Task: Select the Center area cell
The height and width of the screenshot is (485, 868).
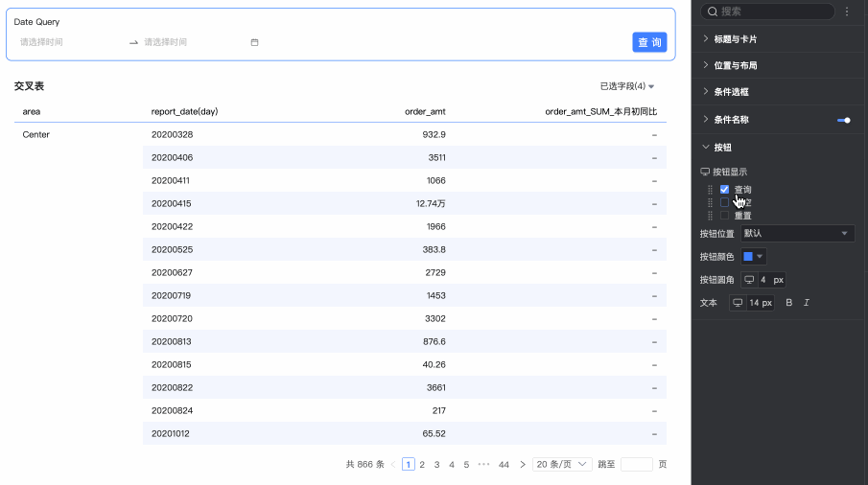Action: coord(36,135)
